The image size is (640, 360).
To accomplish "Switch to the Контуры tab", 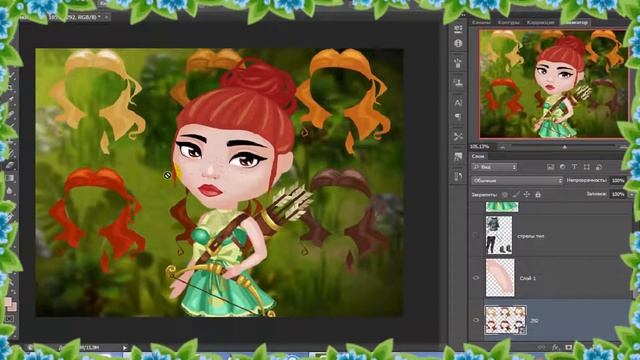I will click(509, 22).
